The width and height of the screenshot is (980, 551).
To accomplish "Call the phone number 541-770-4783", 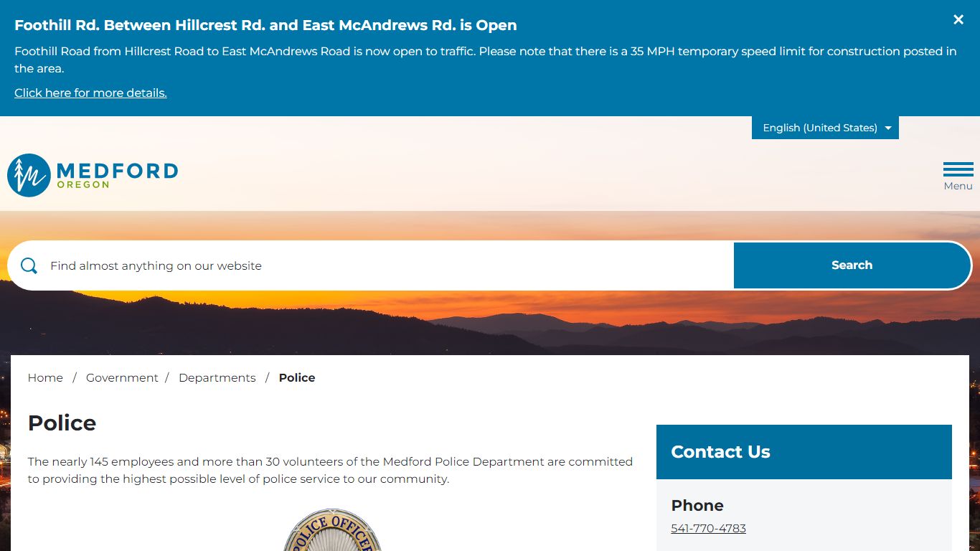I will (708, 528).
